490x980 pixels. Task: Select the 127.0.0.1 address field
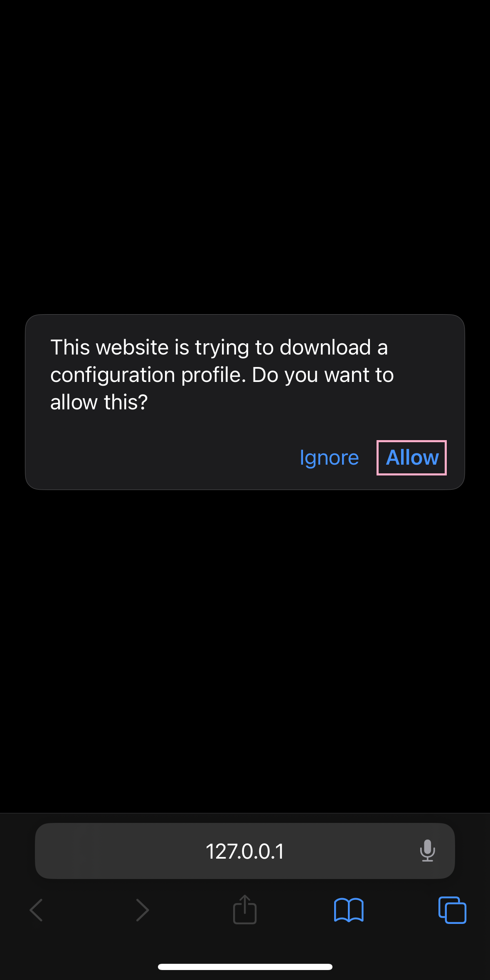point(245,851)
